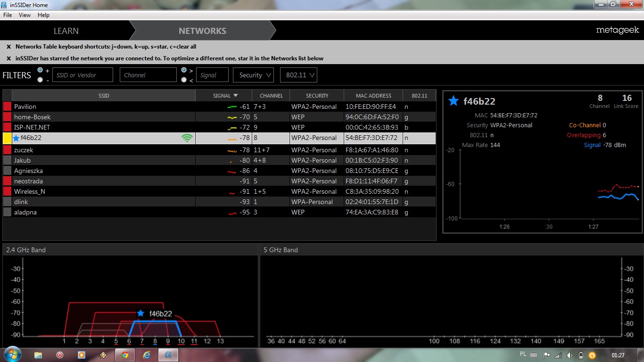Click the Signal filter field
This screenshot has height=362, width=644.
212,75
